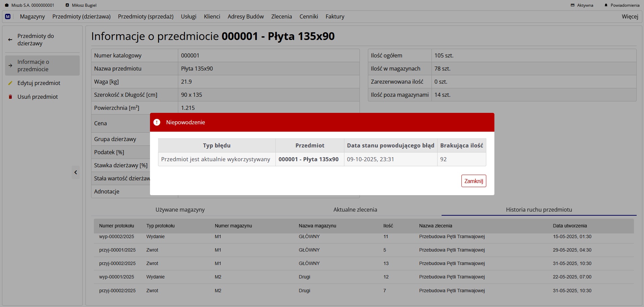Switch to the Używane magazyny tab
This screenshot has width=644, height=307.
click(x=180, y=210)
